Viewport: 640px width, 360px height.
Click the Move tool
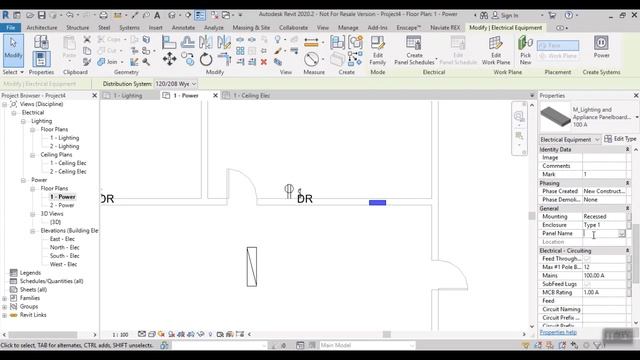(169, 59)
